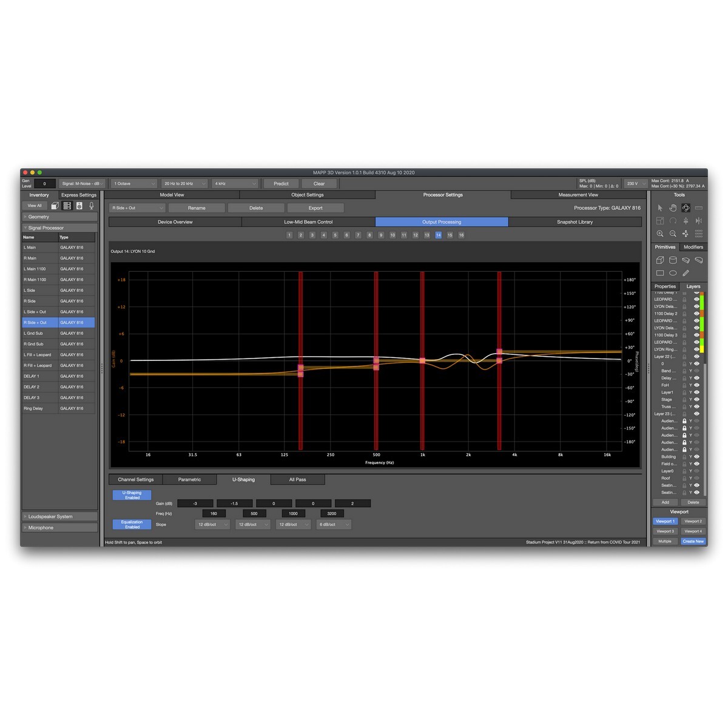This screenshot has width=728, height=728.
Task: Click the Export button
Action: tap(315, 208)
